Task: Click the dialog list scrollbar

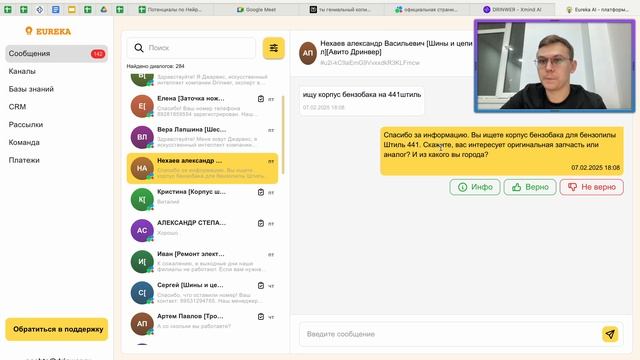Action: click(282, 135)
